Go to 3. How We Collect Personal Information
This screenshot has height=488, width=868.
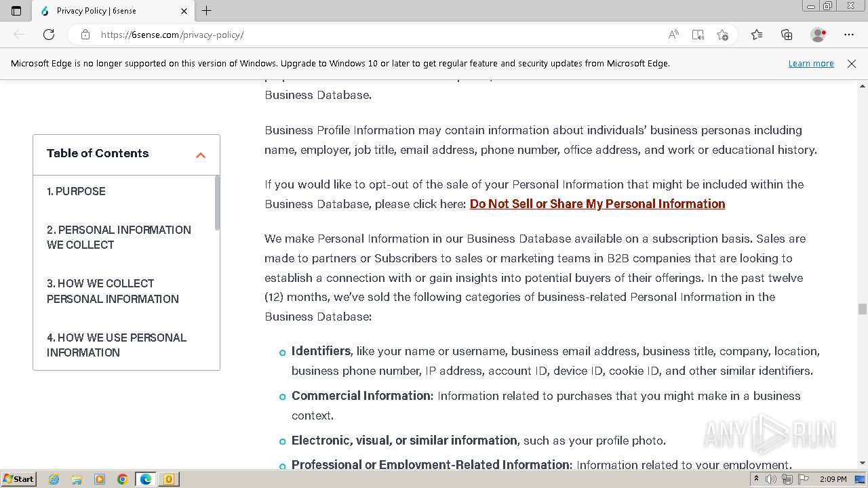113,291
